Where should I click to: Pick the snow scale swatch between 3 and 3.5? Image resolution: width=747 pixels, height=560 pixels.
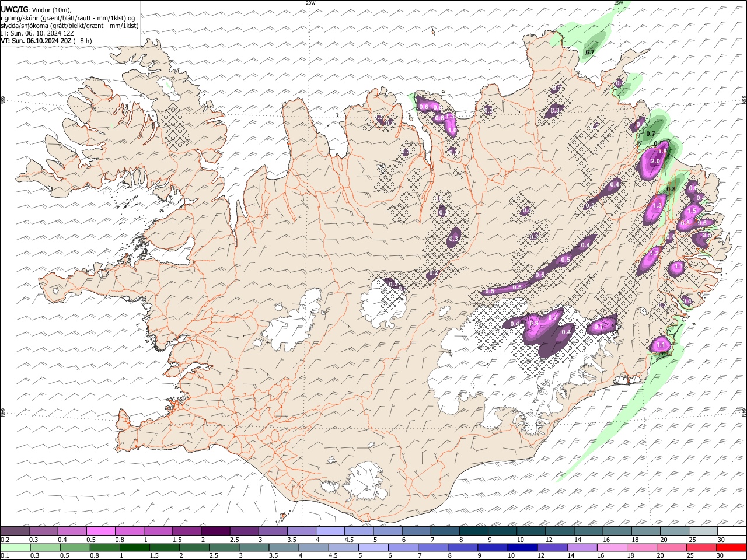(273, 531)
